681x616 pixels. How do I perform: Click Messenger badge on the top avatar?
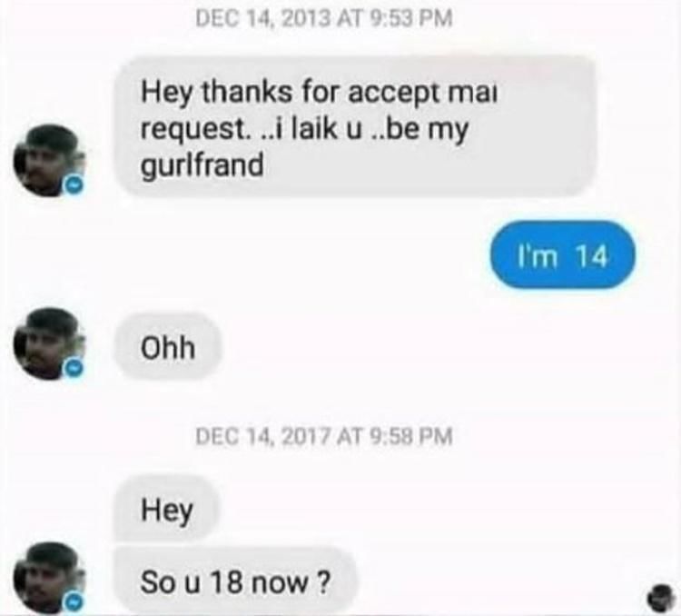pos(74,185)
